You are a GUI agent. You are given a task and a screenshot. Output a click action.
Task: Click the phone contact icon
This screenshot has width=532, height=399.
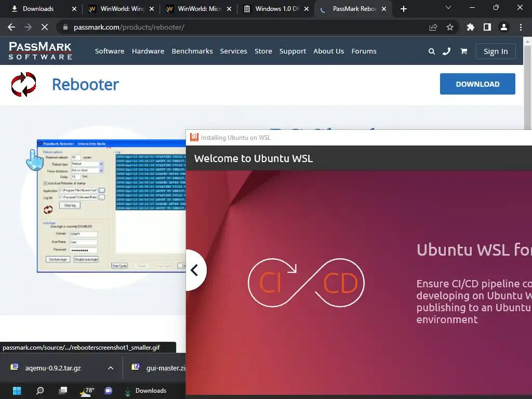point(446,51)
